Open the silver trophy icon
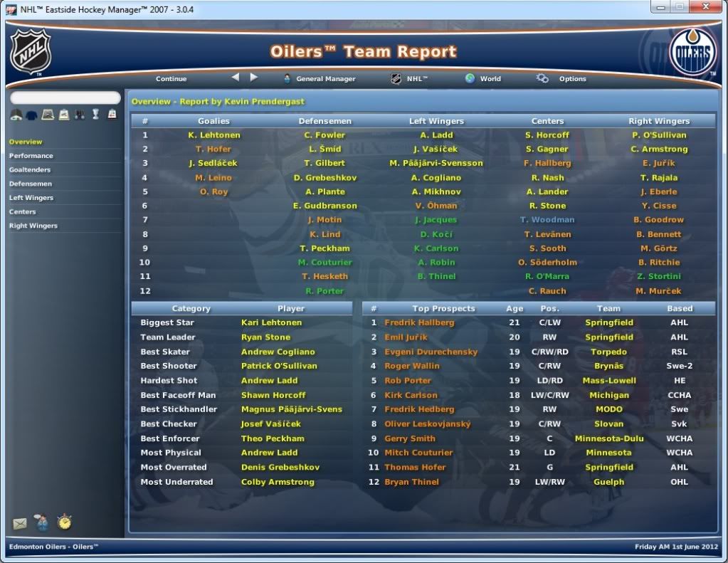 (95, 115)
